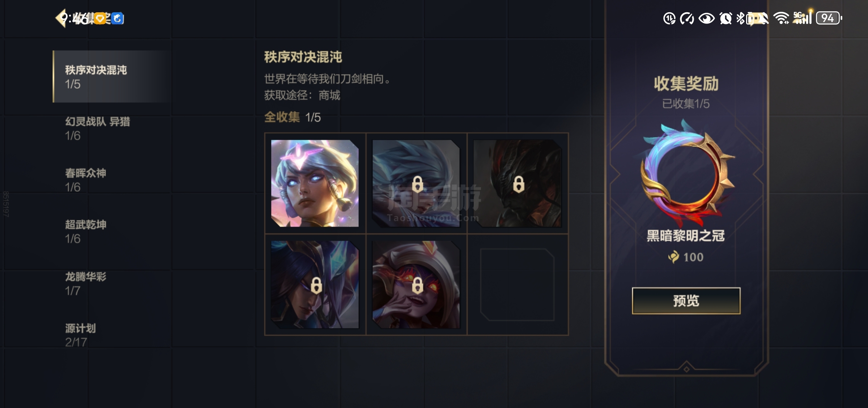
Task: Select the 秩序对决混沌 collection tab
Action: [x=111, y=77]
